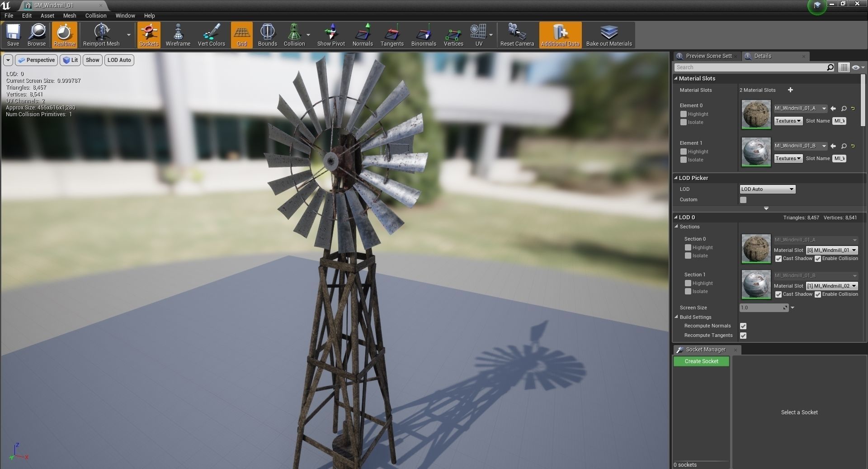This screenshot has height=469, width=868.
Task: Click the Show Pivot icon
Action: (x=331, y=35)
